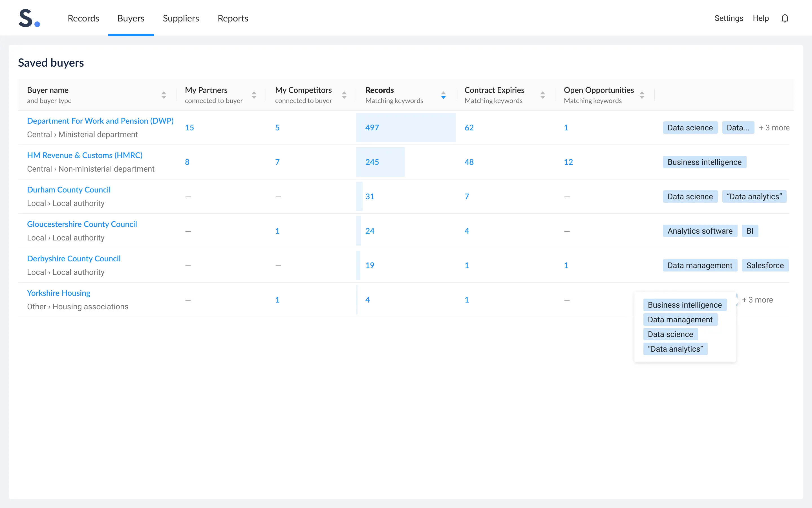812x508 pixels.
Task: Sort by Buyer name column arrows
Action: point(164,95)
